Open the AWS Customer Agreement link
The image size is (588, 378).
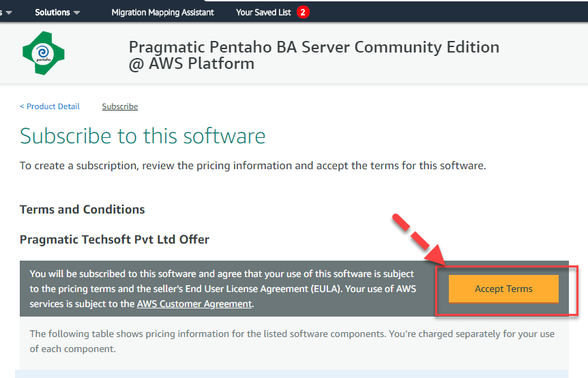[194, 304]
